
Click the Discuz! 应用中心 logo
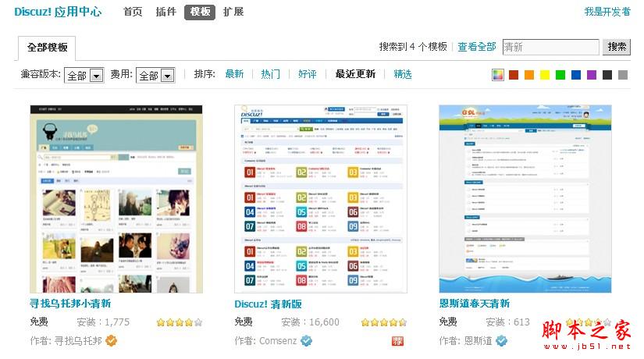(x=58, y=12)
